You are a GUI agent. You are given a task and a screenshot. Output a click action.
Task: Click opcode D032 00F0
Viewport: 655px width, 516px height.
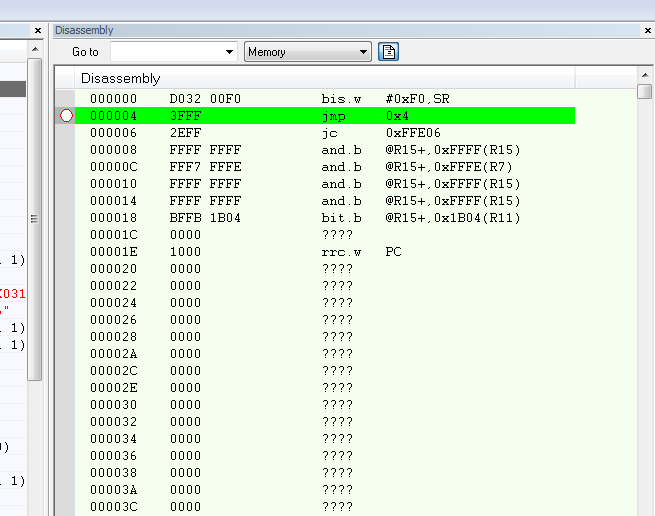click(205, 99)
